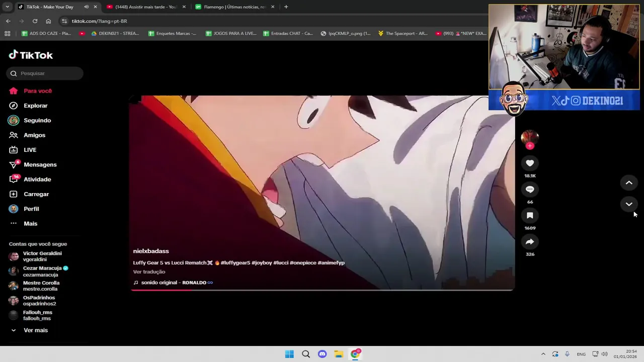Open Victor Geraldini's account
Image resolution: width=644 pixels, height=362 pixels.
35,256
